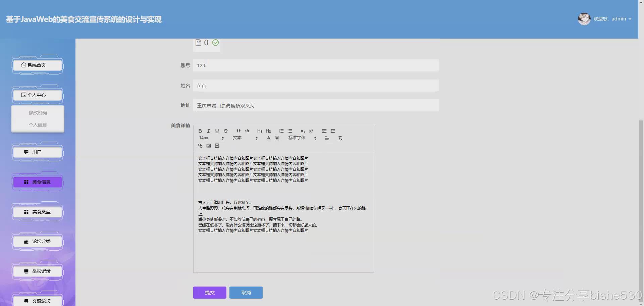Open the text color picker
Screen dimensions: 644x306
point(268,138)
